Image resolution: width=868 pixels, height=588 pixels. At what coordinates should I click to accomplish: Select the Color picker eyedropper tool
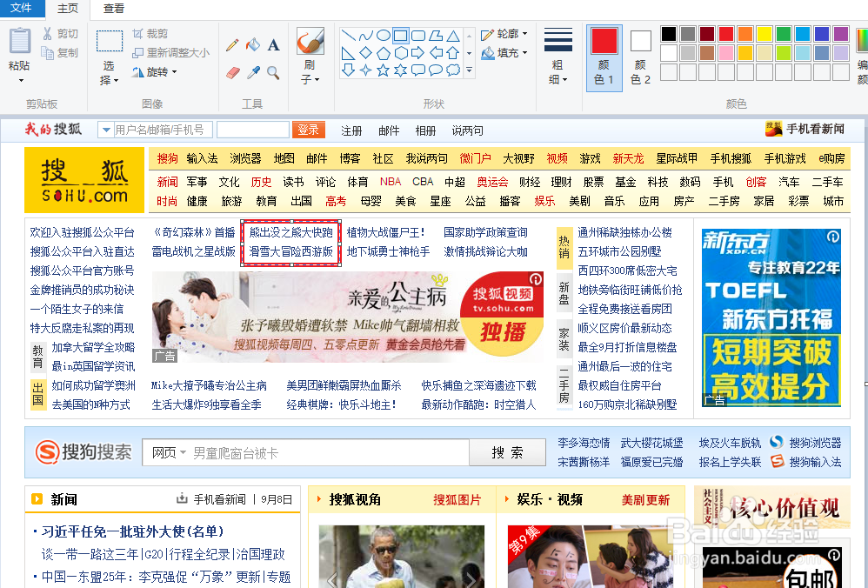253,72
